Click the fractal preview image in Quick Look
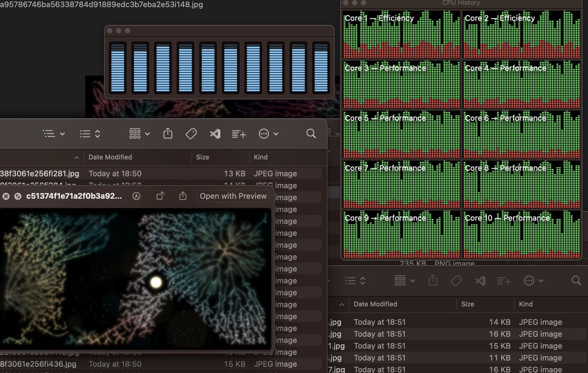The height and width of the screenshot is (373, 588). 135,278
